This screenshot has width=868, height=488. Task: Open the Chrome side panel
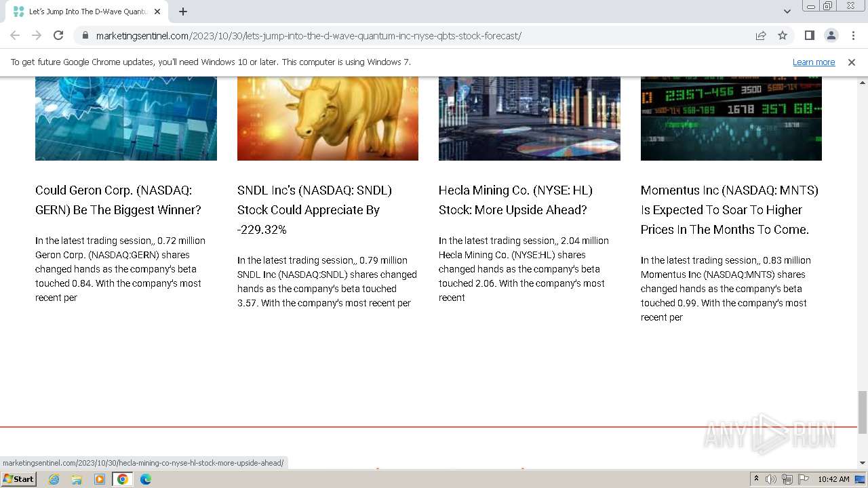809,35
